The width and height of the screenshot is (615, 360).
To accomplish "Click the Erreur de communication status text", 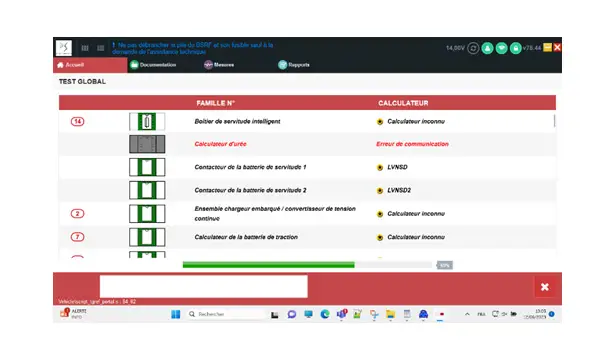I will point(412,144).
